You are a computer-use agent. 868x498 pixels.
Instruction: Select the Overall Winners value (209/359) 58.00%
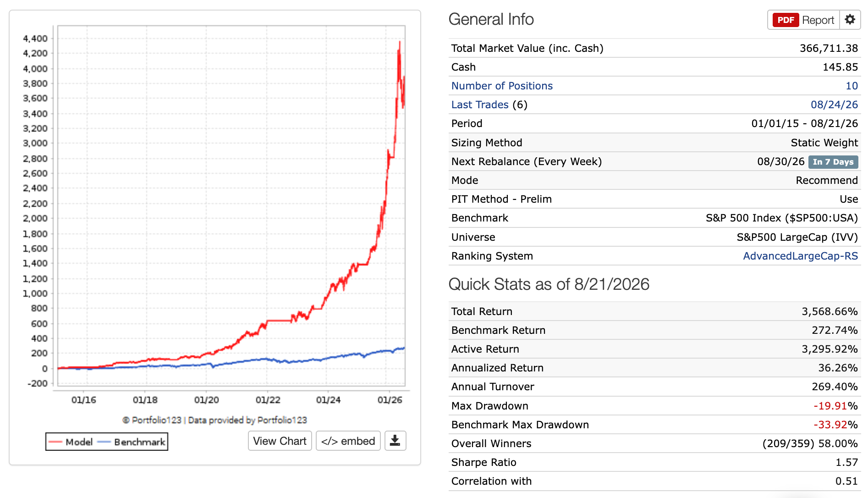810,443
